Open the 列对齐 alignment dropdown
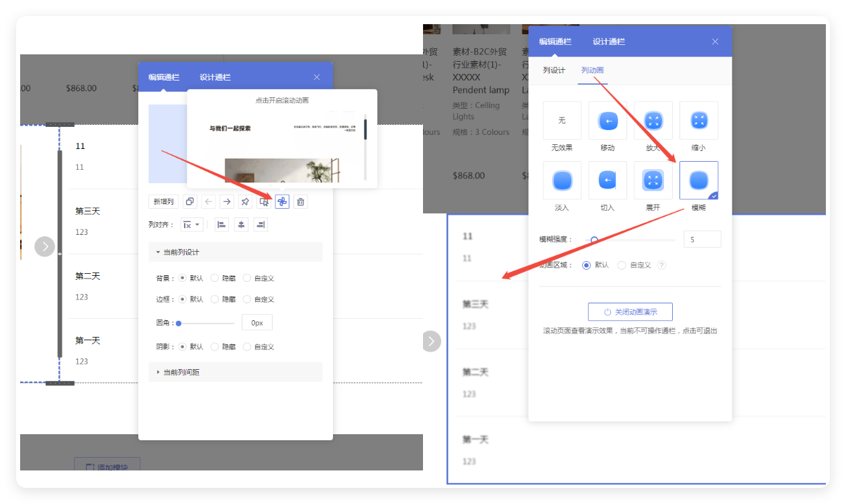 [191, 225]
